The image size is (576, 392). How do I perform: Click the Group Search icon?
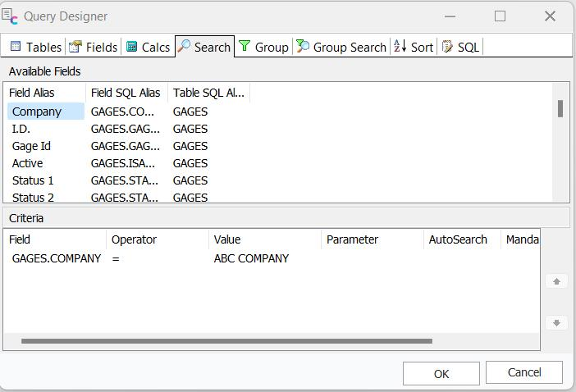[303, 47]
